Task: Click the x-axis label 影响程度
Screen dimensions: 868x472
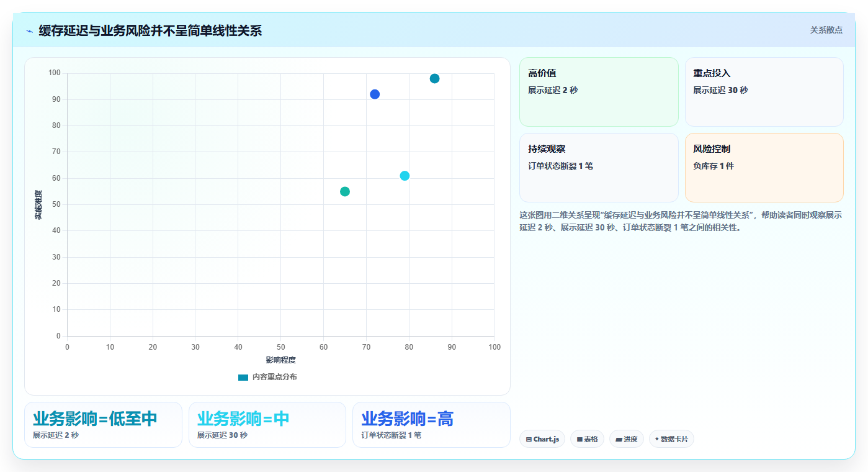Action: (280, 360)
